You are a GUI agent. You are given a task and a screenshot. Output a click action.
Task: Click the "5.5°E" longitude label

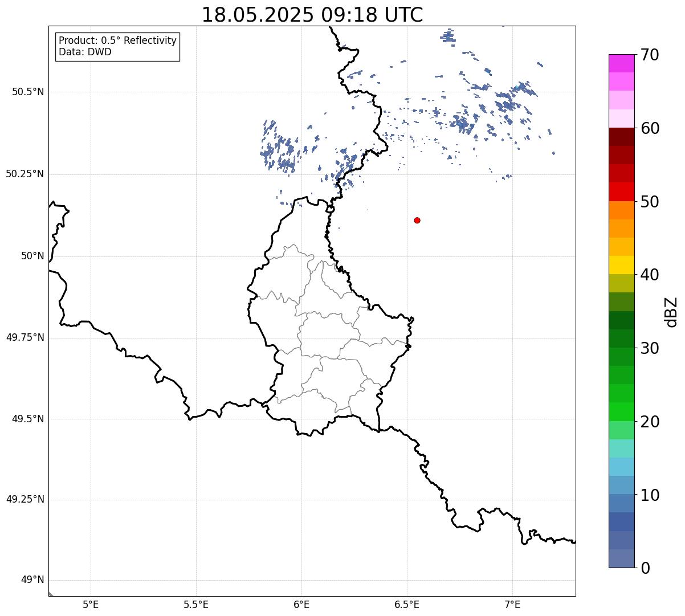[196, 605]
